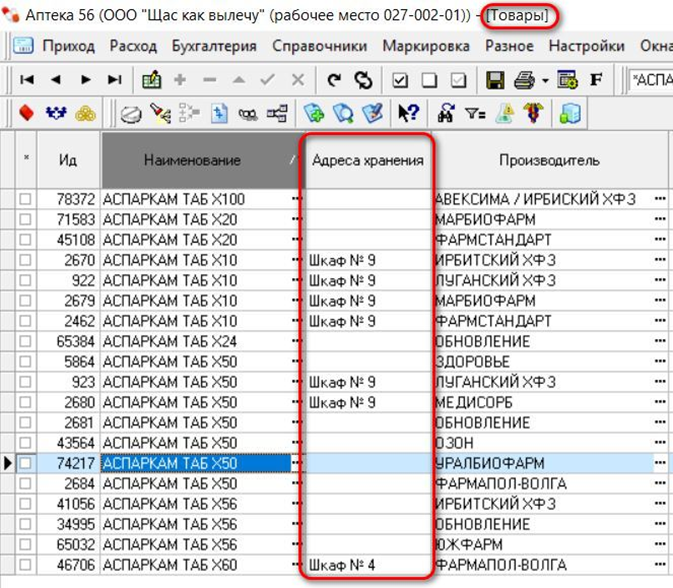Click the calculator icon in menu bar
The image size is (673, 588).
(23, 45)
